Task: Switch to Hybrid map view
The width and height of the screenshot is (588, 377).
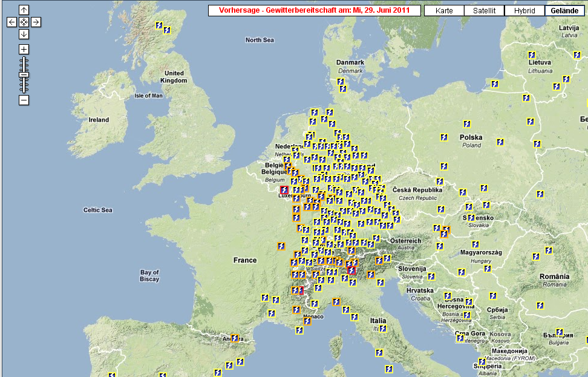Action: 524,10
